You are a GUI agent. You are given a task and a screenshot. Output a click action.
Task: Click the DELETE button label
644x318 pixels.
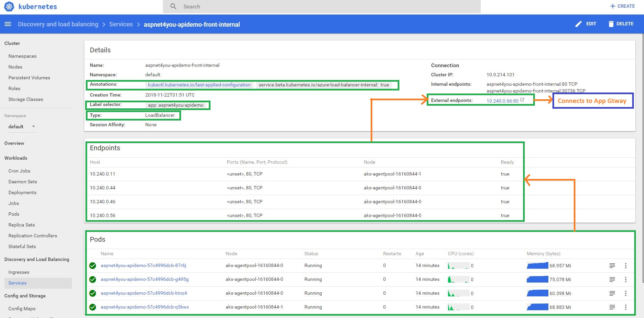625,24
